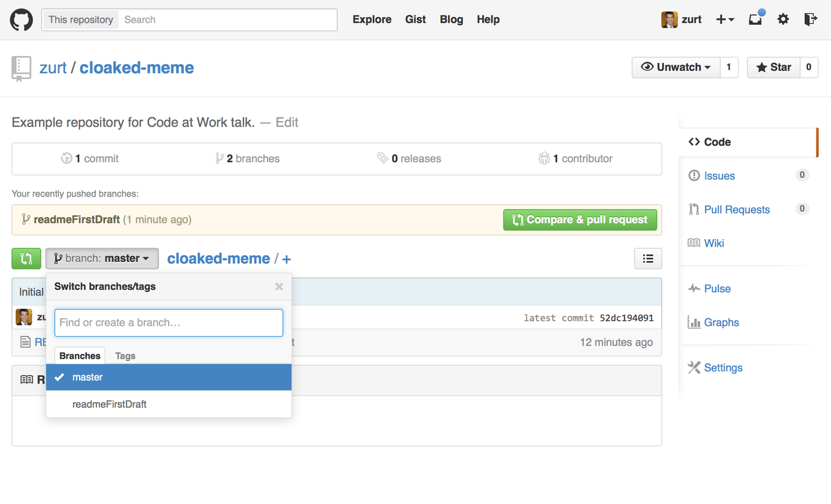The image size is (831, 504).
Task: Open the create new plus menu
Action: tap(725, 20)
